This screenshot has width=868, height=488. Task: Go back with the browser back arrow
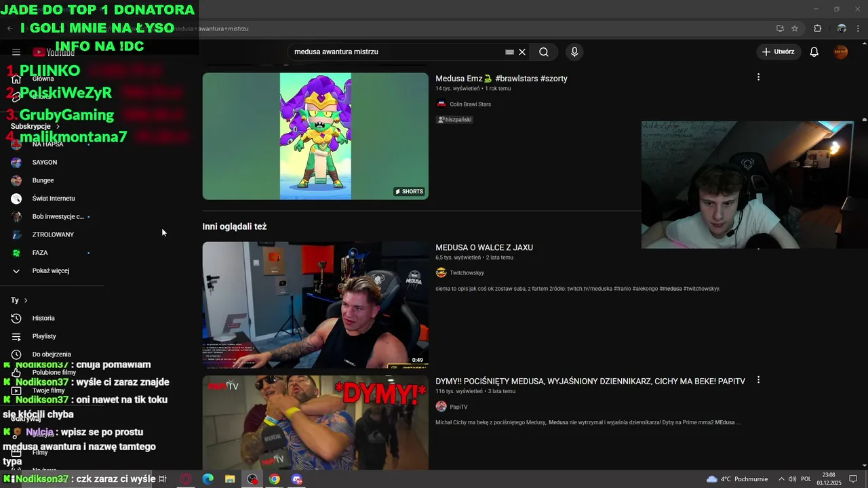click(x=9, y=28)
